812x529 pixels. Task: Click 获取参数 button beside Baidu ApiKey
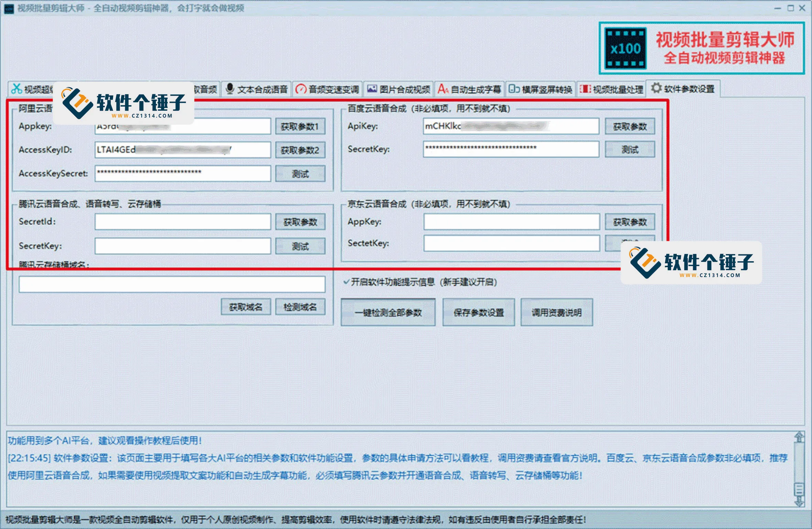click(630, 126)
